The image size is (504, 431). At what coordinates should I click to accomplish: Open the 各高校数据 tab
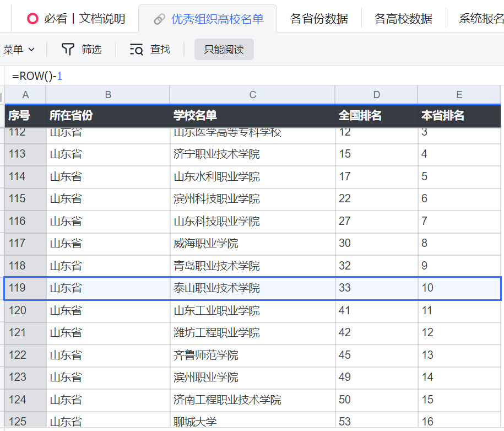403,19
